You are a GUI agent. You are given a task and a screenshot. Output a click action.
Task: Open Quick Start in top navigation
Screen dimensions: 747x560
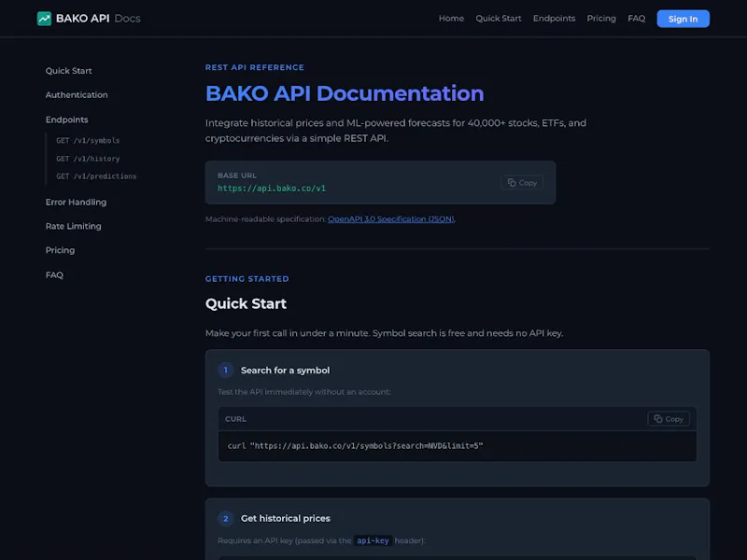(x=499, y=19)
